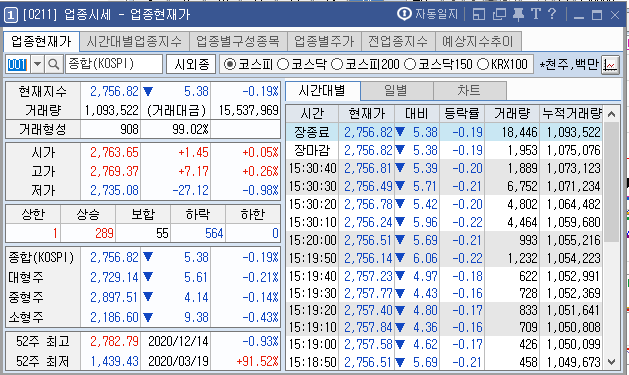Click the 시외종 button

[191, 64]
